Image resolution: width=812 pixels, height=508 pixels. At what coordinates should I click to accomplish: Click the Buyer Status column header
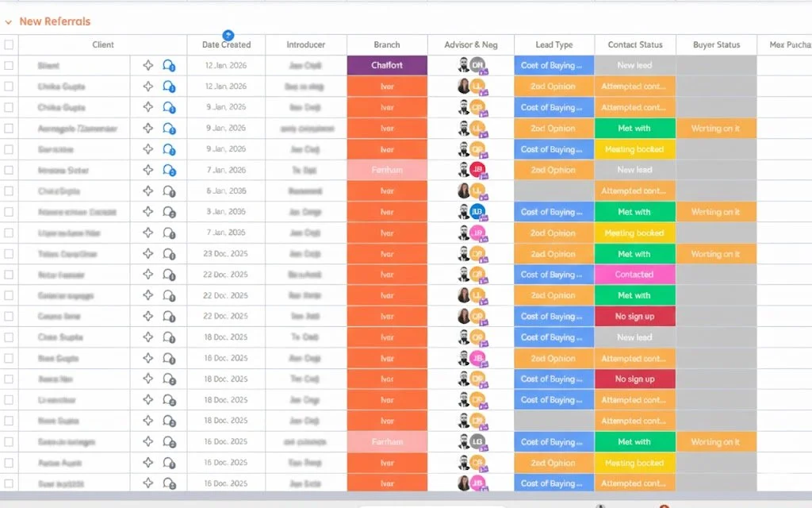click(x=715, y=44)
